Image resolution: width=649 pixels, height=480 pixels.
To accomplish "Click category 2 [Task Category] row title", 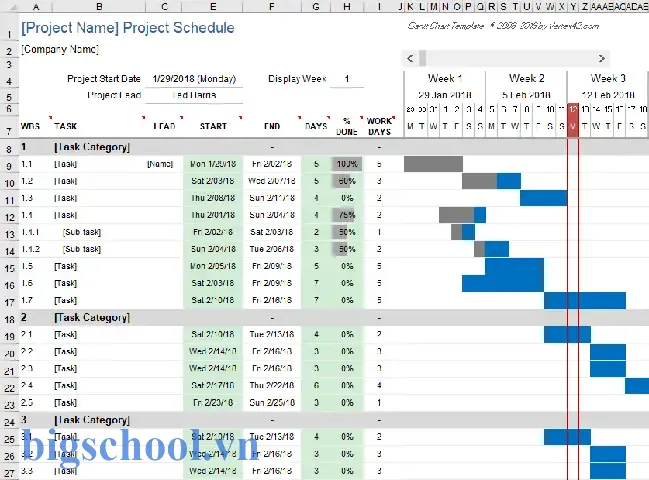I will click(92, 317).
